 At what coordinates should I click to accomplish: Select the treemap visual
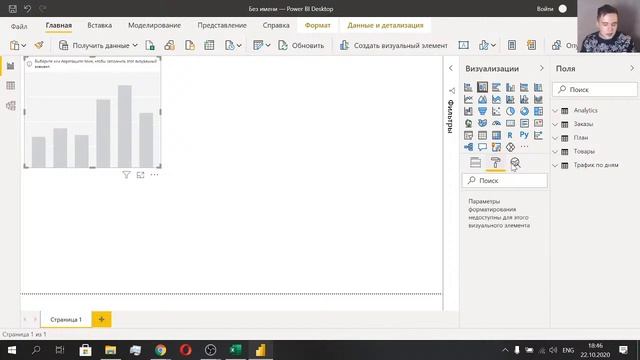[538, 111]
